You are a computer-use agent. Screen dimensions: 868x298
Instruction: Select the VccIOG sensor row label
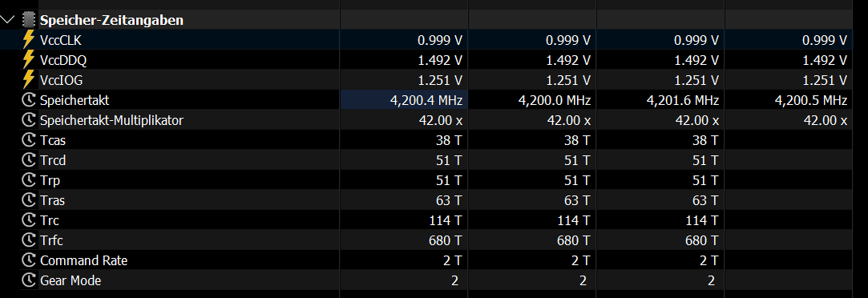pyautogui.click(x=62, y=80)
